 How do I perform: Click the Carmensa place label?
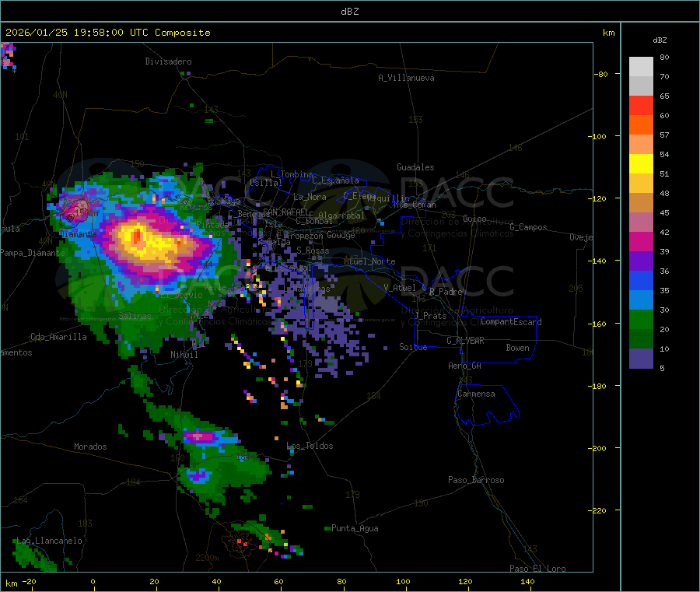tap(476, 394)
